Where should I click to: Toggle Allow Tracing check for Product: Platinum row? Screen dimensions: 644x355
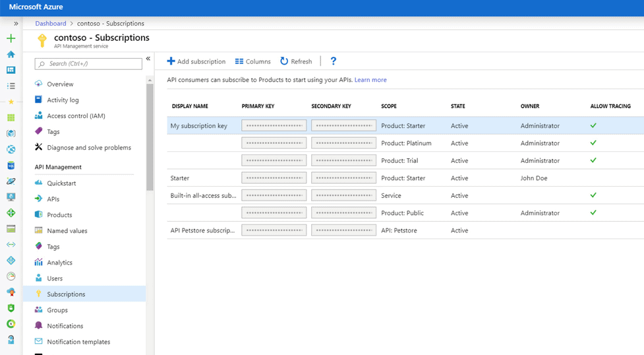(593, 143)
